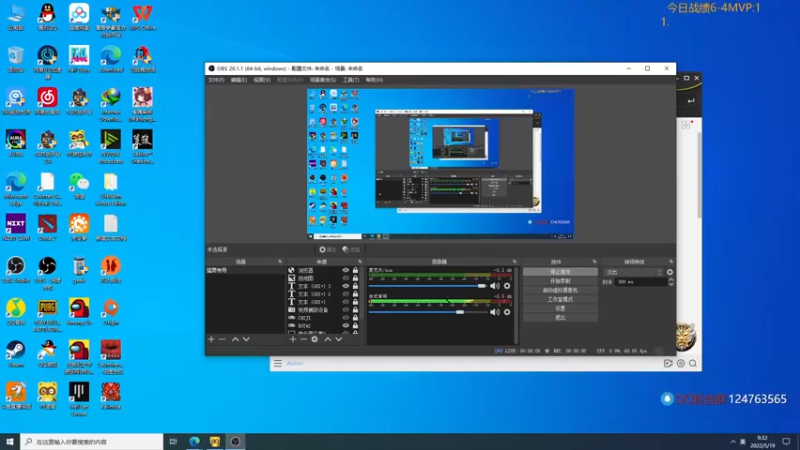Click Internet Download Manager desktop icon
Screen dimensions: 800x450
(111, 105)
